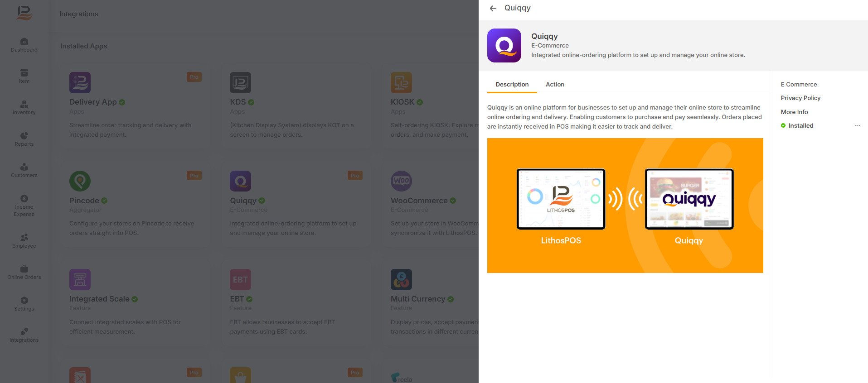Open Item section in the sidebar
Screen dimensions: 868x383
[x=24, y=76]
